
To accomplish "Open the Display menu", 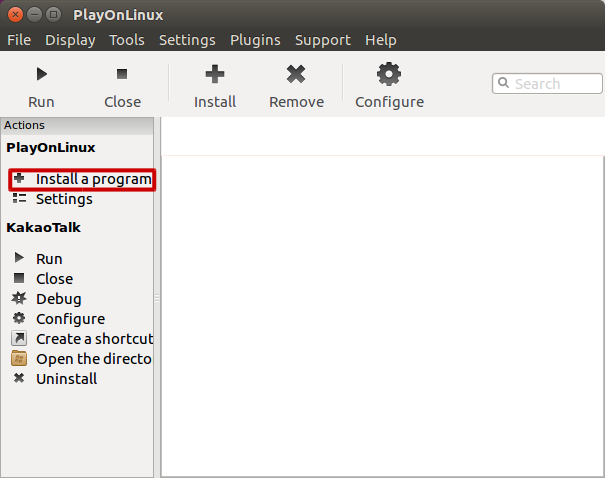I will point(70,40).
